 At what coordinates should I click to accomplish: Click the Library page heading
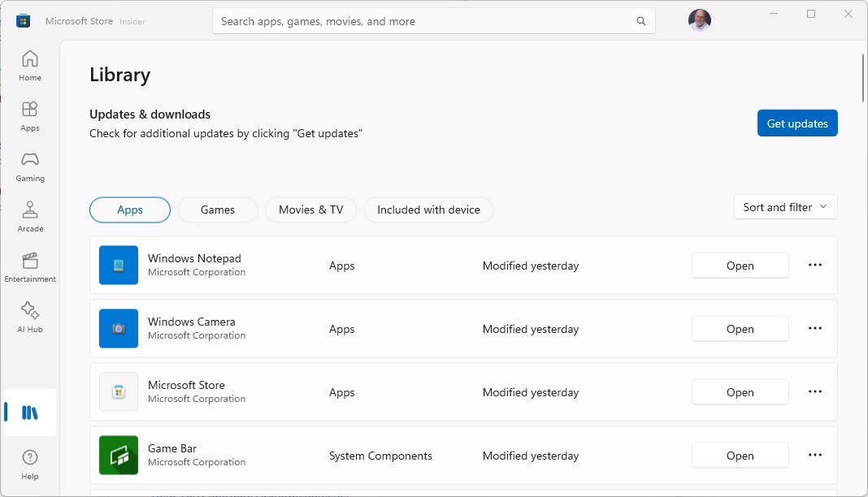[x=120, y=75]
